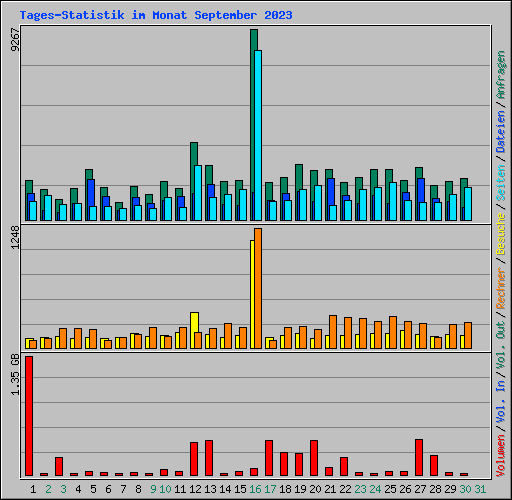Viewport: 512px width, 500px height.
Task: Click the orange Rechner bar for day 25
Action: [393, 332]
